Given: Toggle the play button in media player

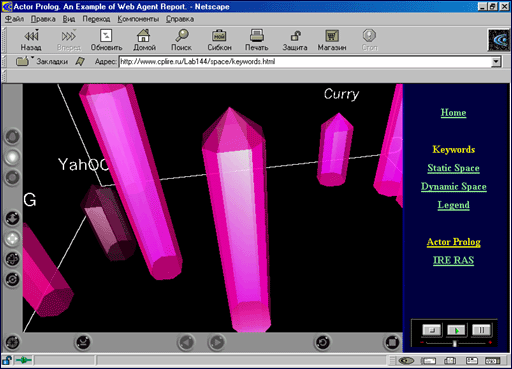Looking at the screenshot, I should click(x=457, y=330).
